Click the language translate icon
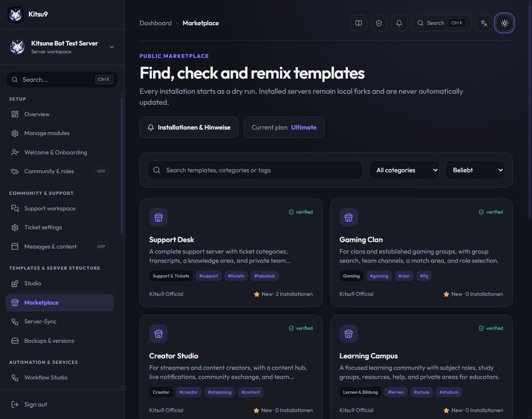Viewport: 532px width, 419px height. click(x=484, y=23)
